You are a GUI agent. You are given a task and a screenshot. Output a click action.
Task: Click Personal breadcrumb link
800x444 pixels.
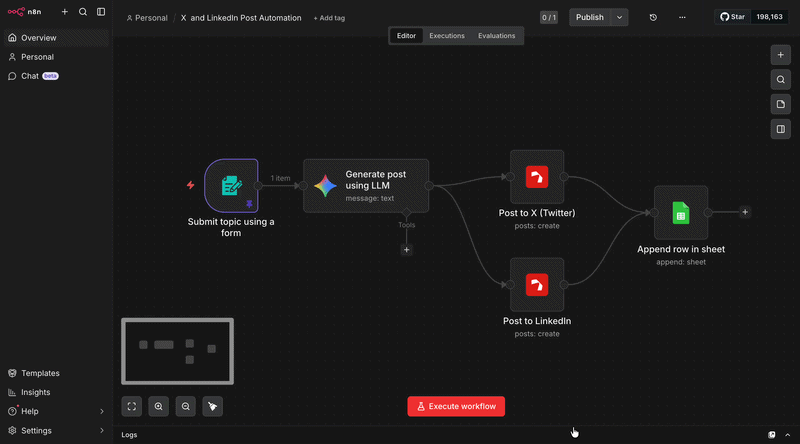(147, 18)
